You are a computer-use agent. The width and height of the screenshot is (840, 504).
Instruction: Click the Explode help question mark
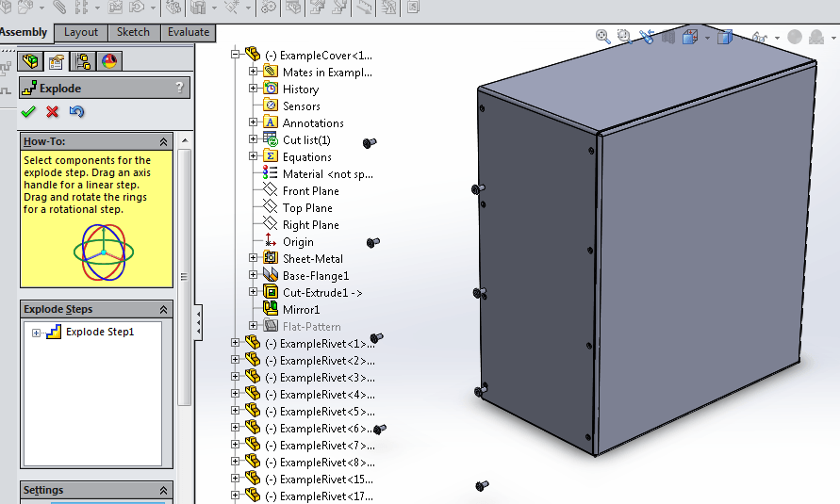click(x=179, y=88)
